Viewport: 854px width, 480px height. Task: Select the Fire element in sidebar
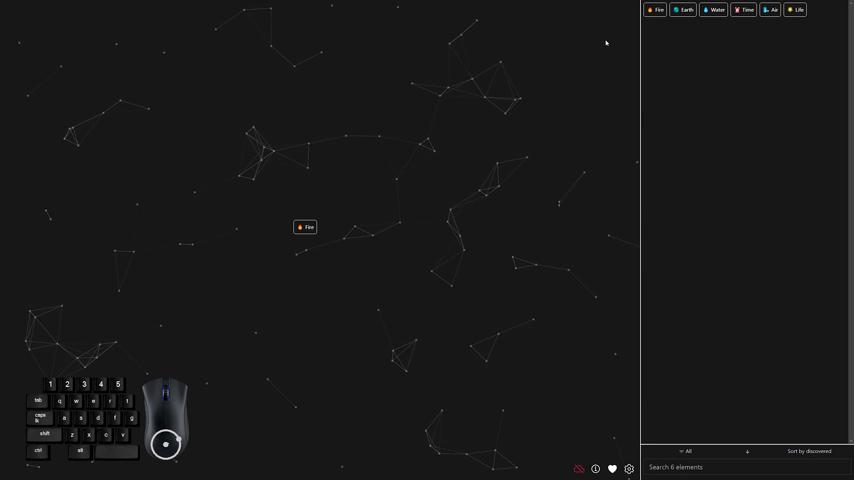click(x=655, y=10)
